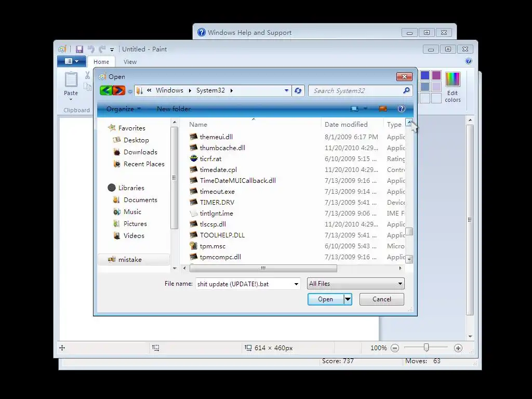Click the red Forward arrow in Open dialog

coord(119,90)
